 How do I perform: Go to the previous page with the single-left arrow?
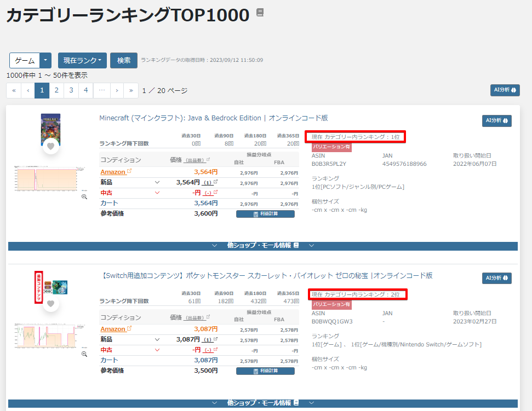pos(28,90)
